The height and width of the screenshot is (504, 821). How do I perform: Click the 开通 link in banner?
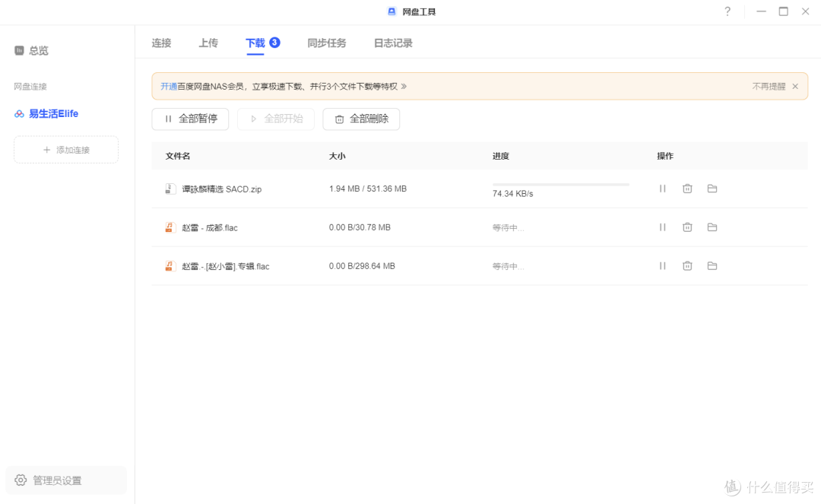(x=169, y=87)
